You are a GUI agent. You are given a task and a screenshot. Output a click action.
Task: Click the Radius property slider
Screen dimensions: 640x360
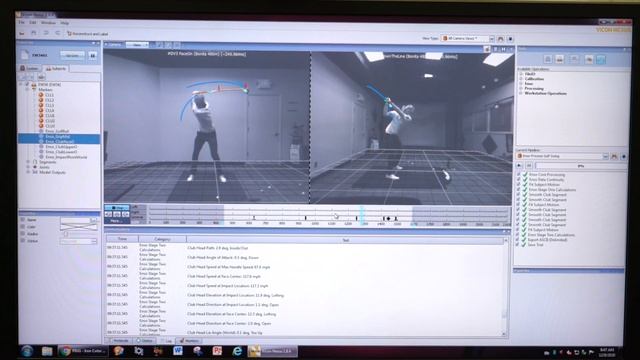point(79,234)
